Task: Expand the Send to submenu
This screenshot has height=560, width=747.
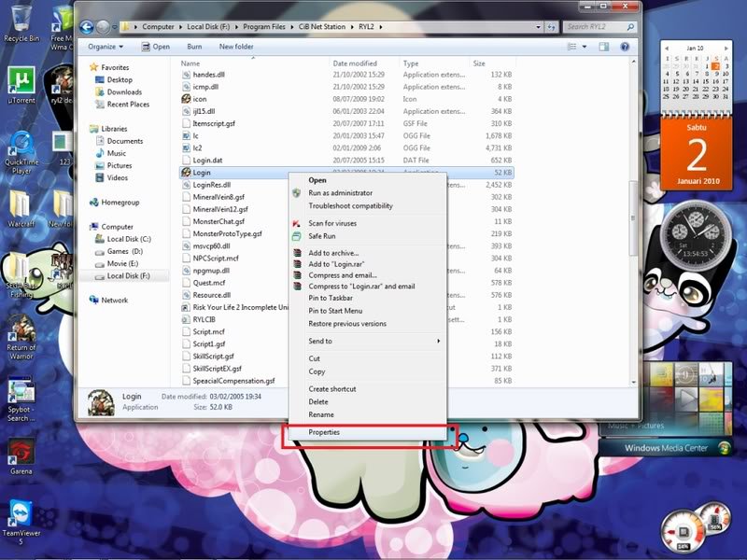Action: pos(368,341)
